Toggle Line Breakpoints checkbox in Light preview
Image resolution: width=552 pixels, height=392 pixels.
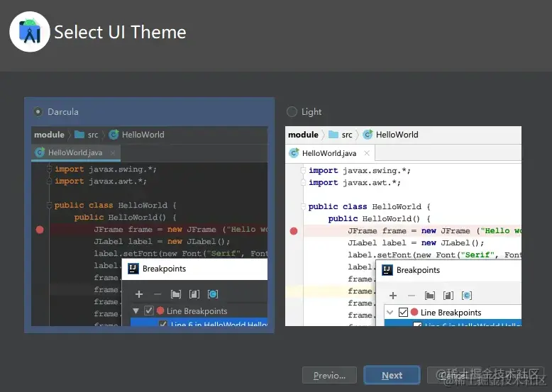[x=403, y=312]
